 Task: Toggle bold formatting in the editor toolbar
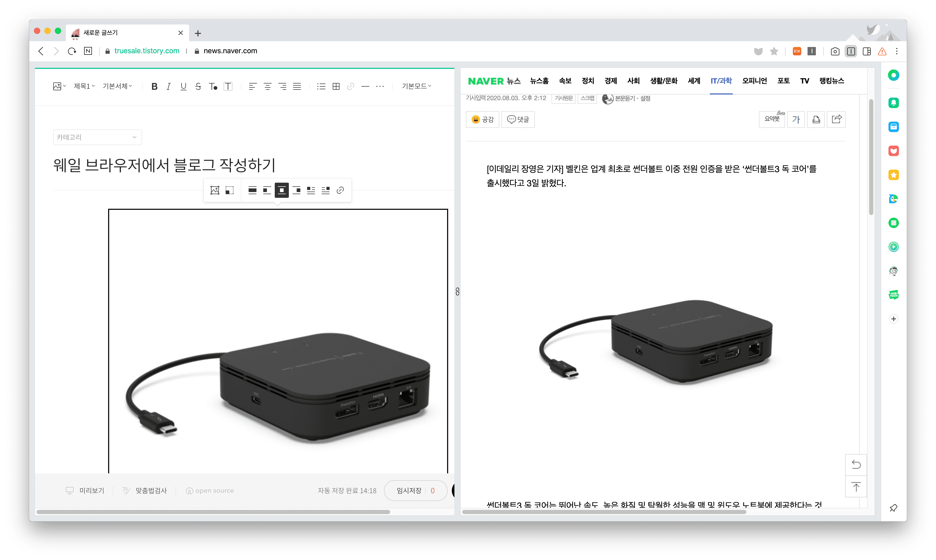[154, 86]
